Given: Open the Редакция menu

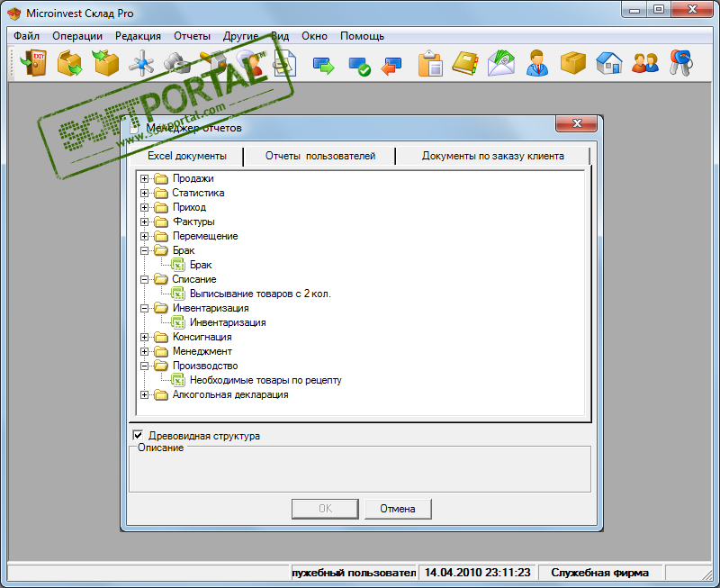Looking at the screenshot, I should [138, 36].
